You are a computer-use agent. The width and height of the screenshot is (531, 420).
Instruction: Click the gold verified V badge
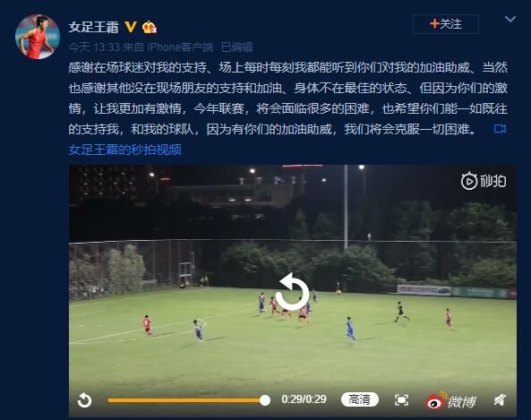[x=131, y=27]
